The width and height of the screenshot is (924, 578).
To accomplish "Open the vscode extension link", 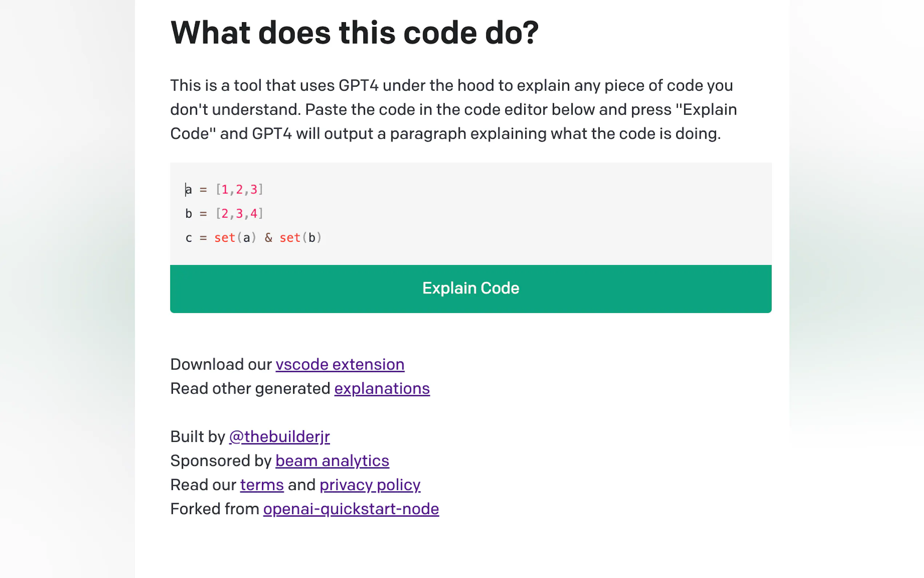I will [339, 364].
